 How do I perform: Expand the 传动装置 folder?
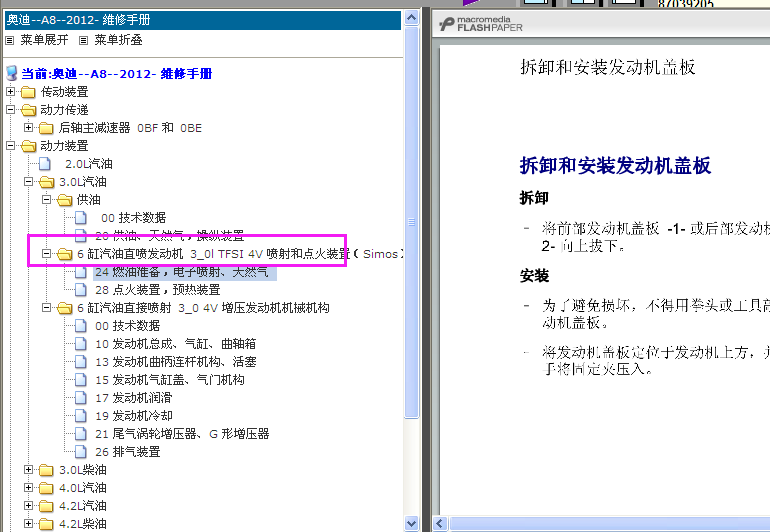11,91
